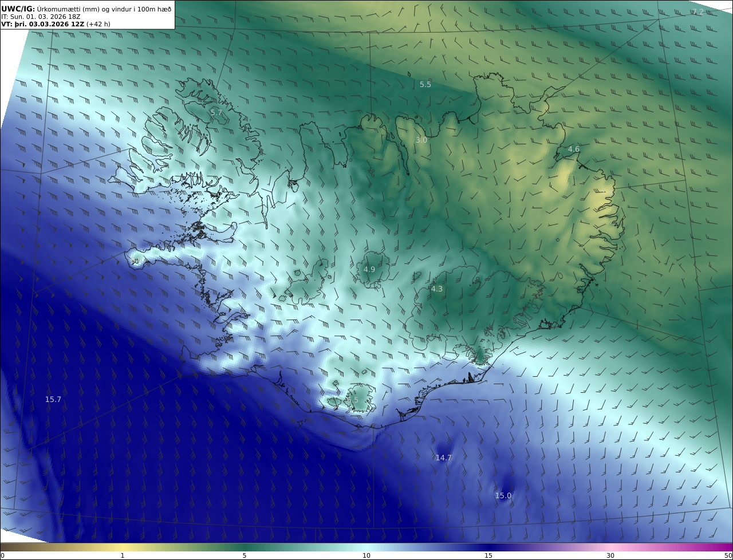
Task: Click the colorbar tick label 5
Action: coord(245,555)
